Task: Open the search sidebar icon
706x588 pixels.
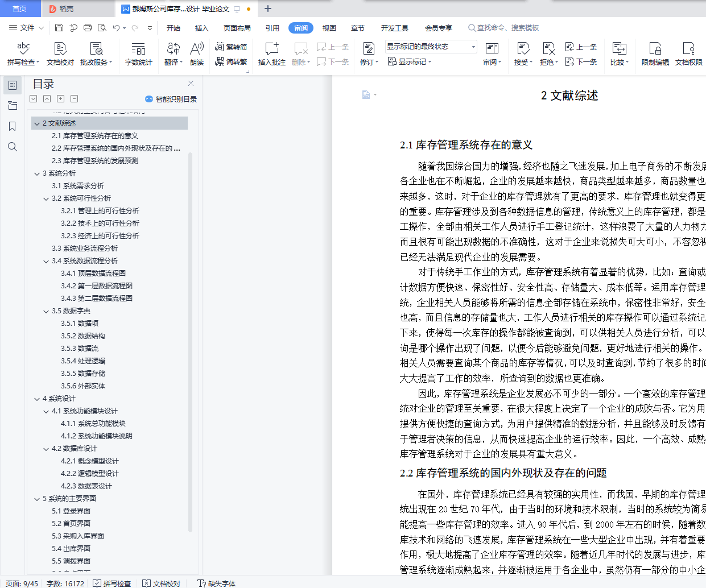Action: (13, 147)
